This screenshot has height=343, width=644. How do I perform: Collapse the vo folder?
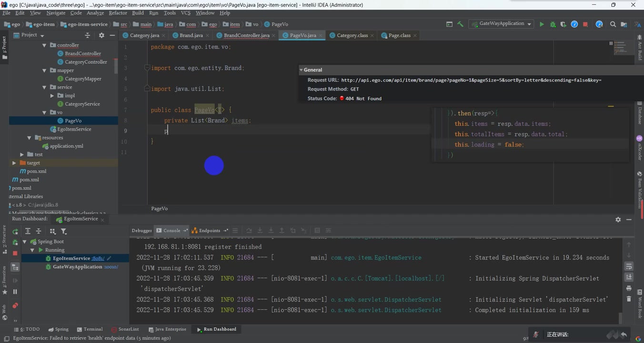(44, 112)
